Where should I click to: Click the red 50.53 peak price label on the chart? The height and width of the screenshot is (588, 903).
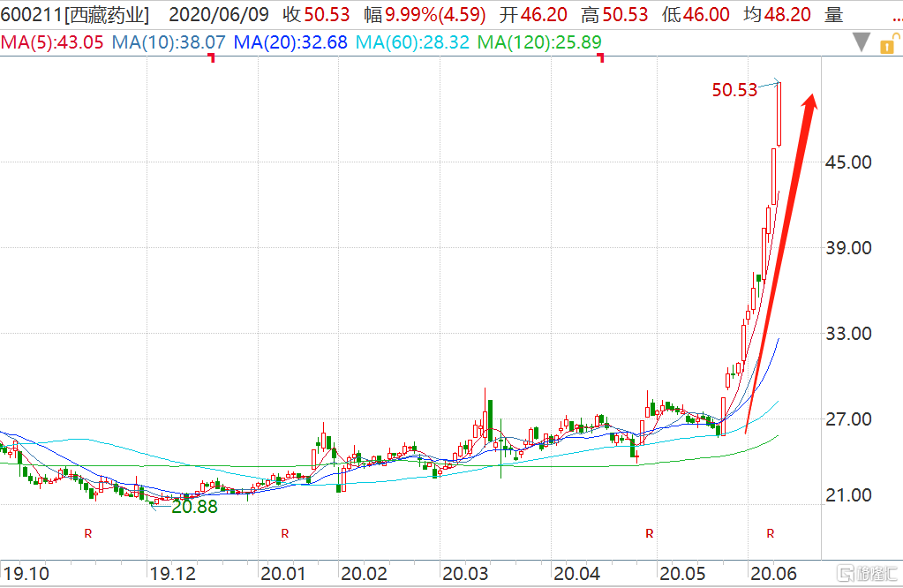[734, 90]
